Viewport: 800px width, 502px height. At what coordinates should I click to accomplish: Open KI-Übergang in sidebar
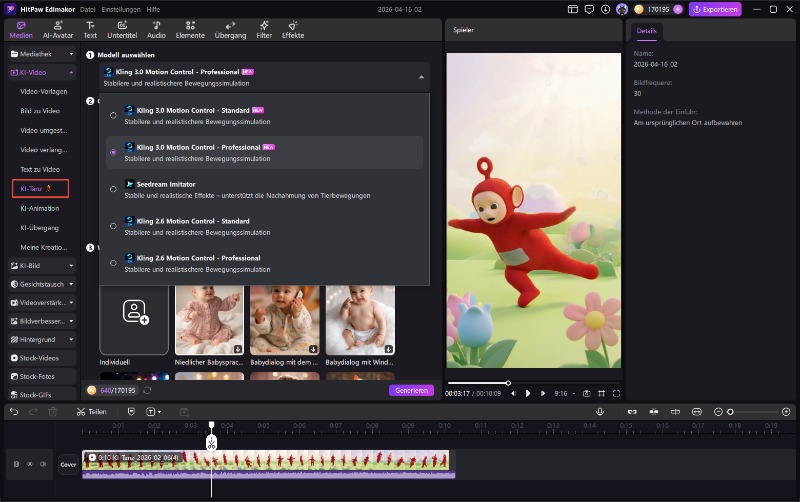coord(39,228)
